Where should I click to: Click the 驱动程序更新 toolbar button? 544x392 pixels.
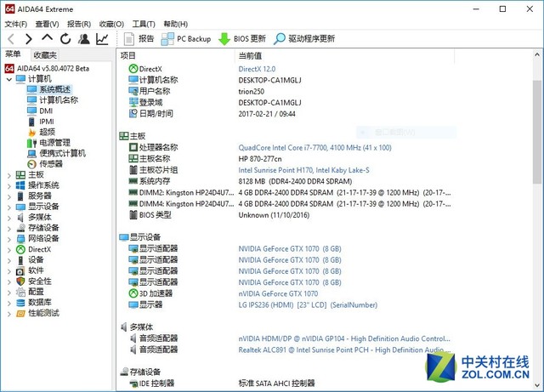(304, 39)
